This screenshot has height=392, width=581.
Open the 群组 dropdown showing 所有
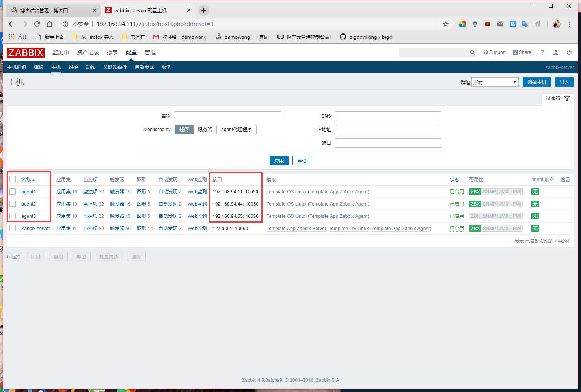(x=495, y=82)
